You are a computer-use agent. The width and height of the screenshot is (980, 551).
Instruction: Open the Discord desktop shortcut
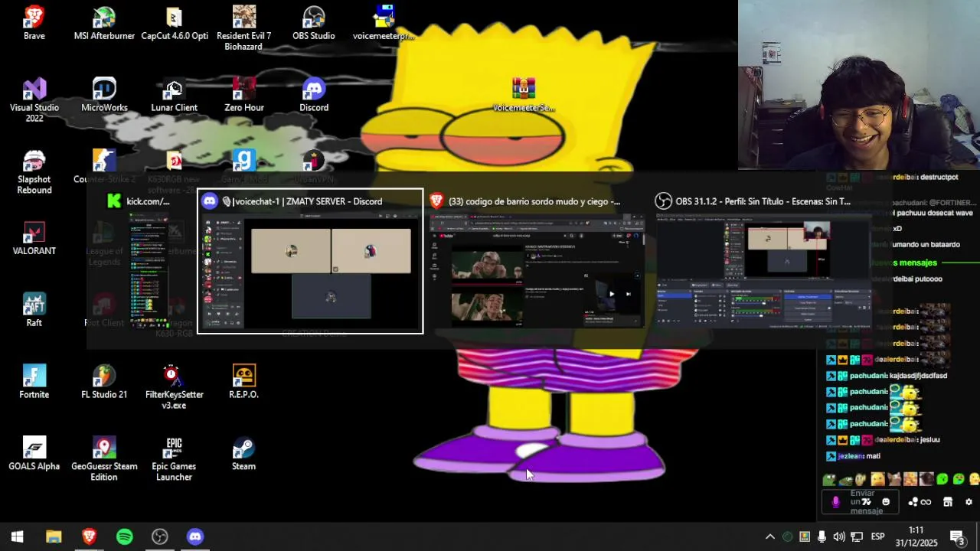click(x=313, y=95)
